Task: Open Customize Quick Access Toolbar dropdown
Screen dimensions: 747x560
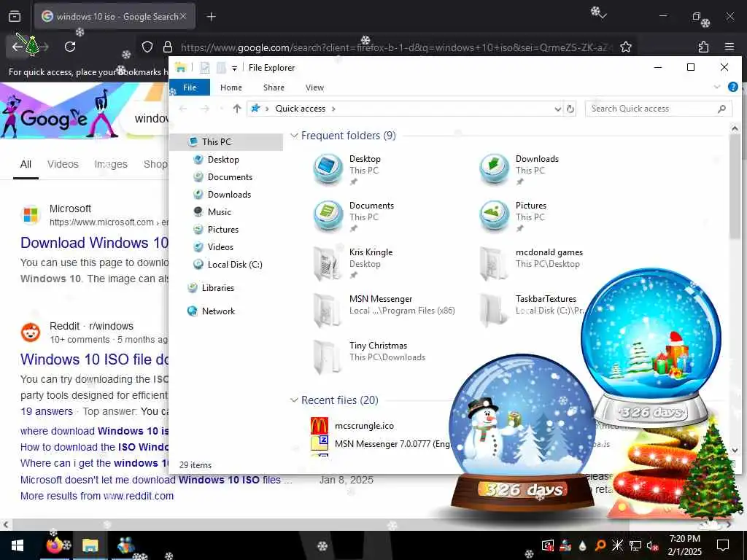Action: tap(234, 69)
